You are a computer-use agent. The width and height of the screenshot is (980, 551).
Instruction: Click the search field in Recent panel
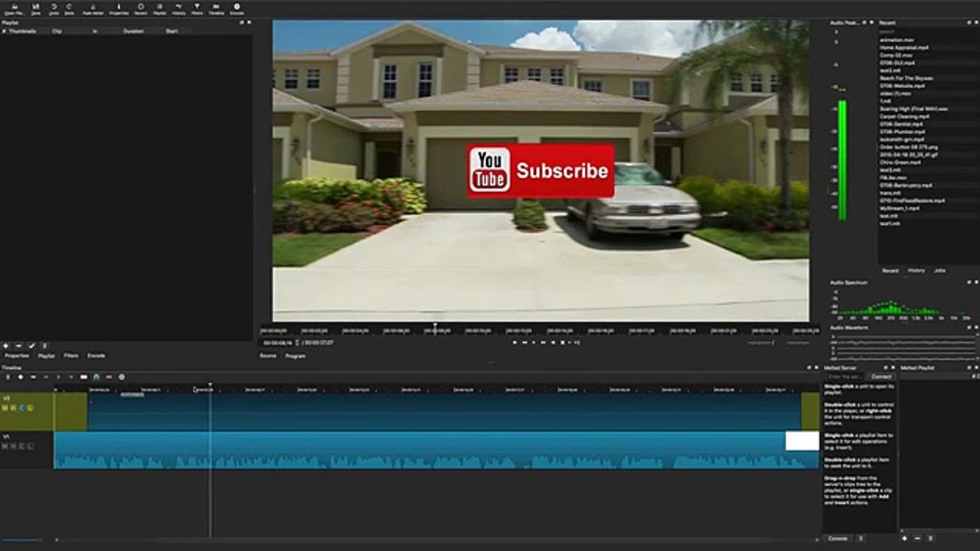point(929,32)
